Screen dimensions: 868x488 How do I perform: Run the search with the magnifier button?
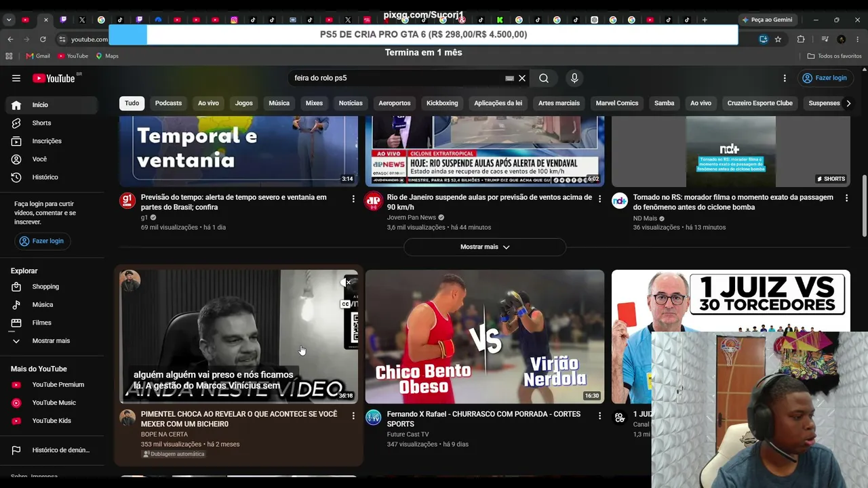(x=544, y=78)
